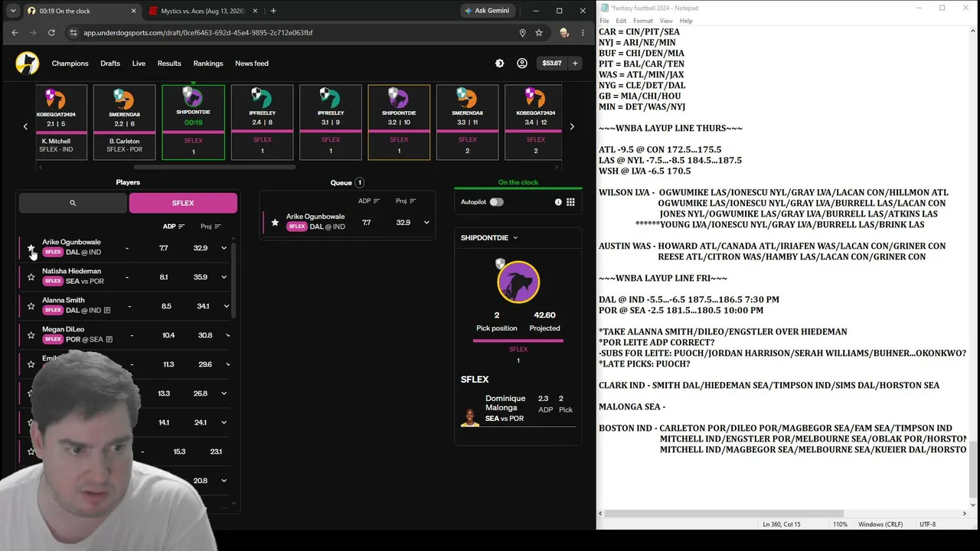Open Chrome profile avatar
The width and height of the screenshot is (980, 551).
coord(564,33)
